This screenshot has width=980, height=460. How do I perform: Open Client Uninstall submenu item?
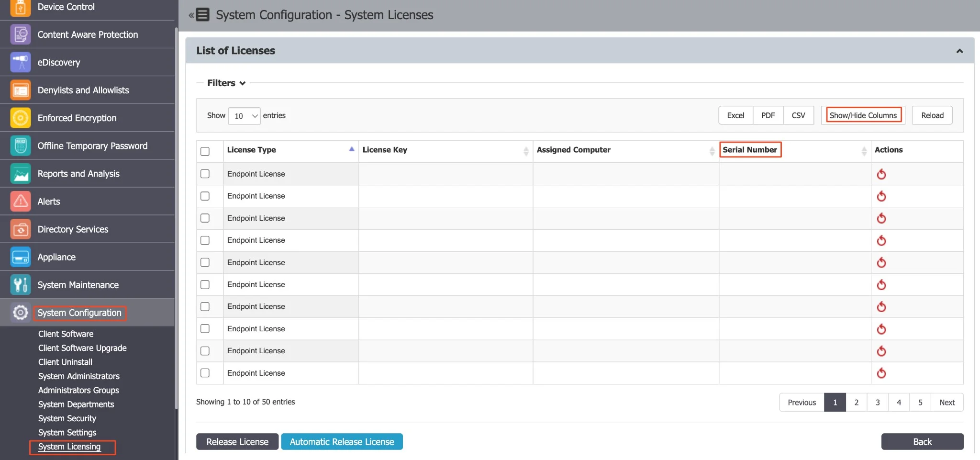pos(65,362)
